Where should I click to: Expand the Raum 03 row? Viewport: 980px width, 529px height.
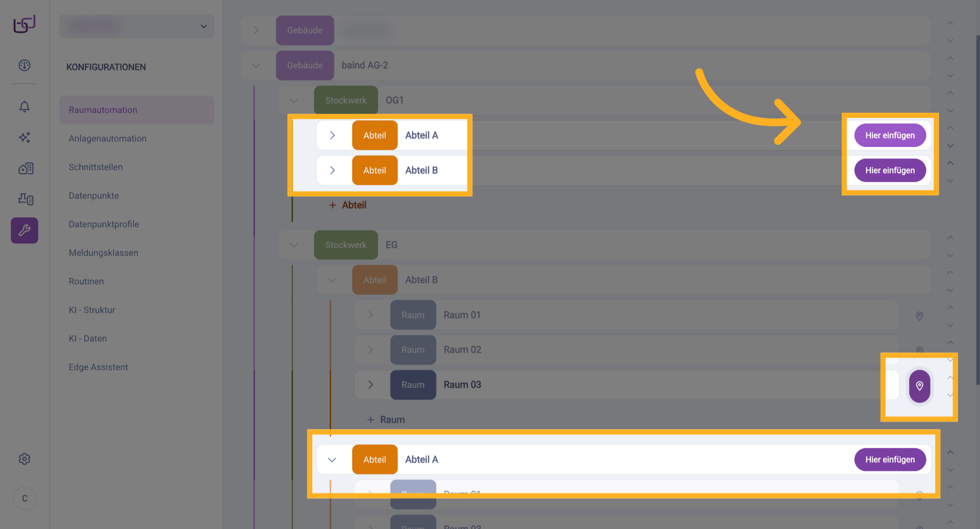[371, 385]
